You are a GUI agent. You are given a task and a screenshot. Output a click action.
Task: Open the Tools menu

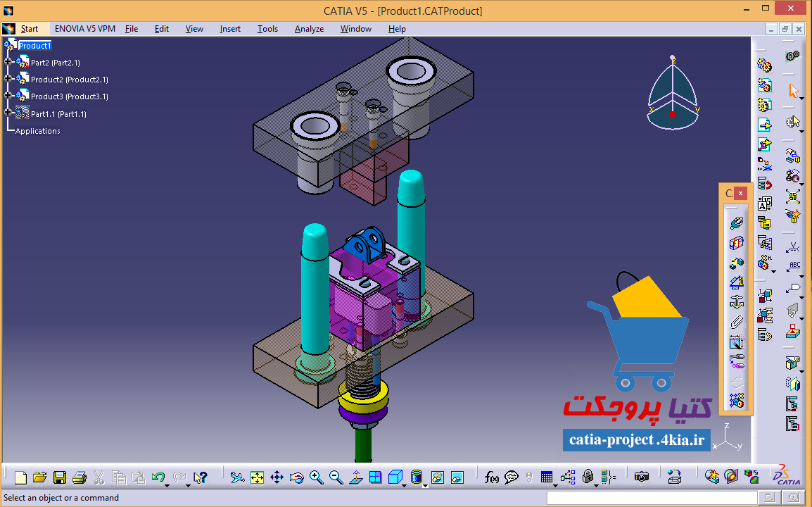click(x=267, y=28)
